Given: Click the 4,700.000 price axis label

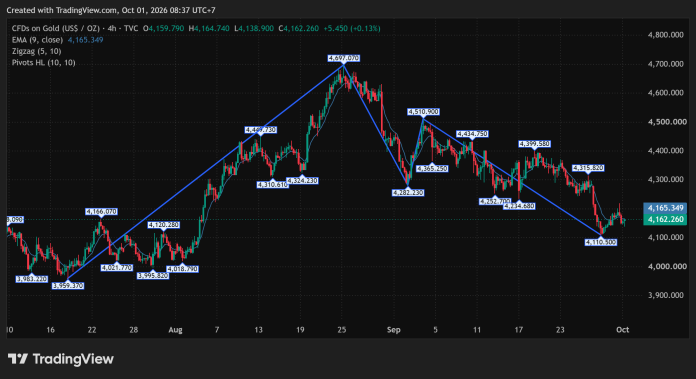Looking at the screenshot, I should [x=665, y=64].
